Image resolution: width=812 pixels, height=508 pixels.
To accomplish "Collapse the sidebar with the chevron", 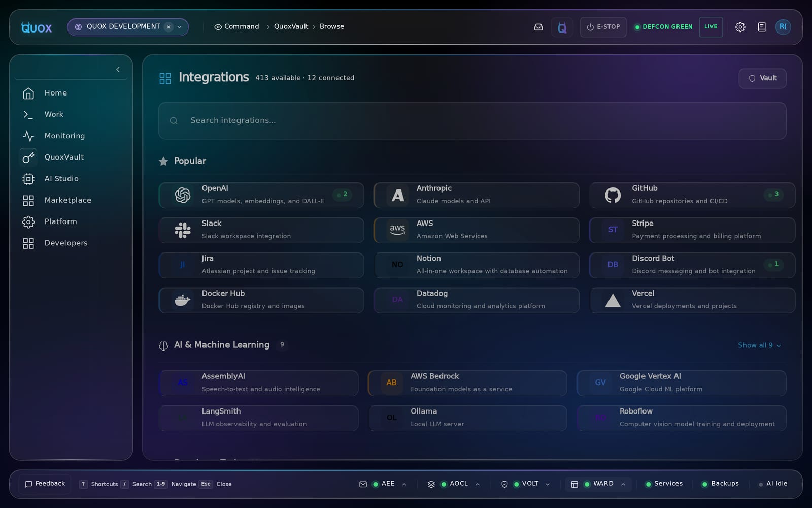I will click(118, 69).
